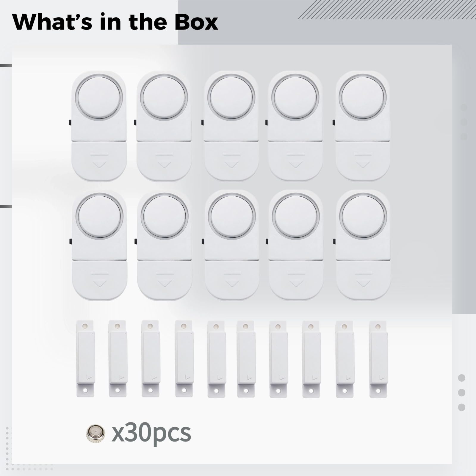This screenshot has width=476, height=476.
Task: Select the middle door alarm in the bottom row
Action: point(231,245)
